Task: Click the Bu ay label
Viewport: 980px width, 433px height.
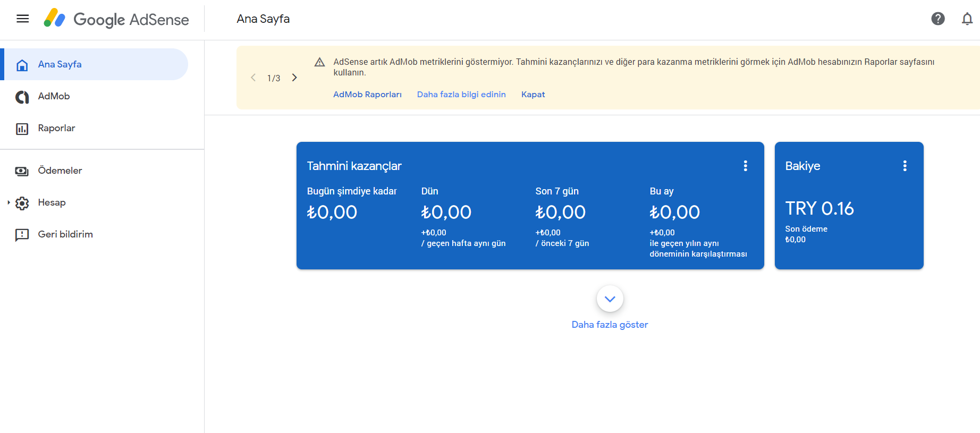Action: coord(662,191)
